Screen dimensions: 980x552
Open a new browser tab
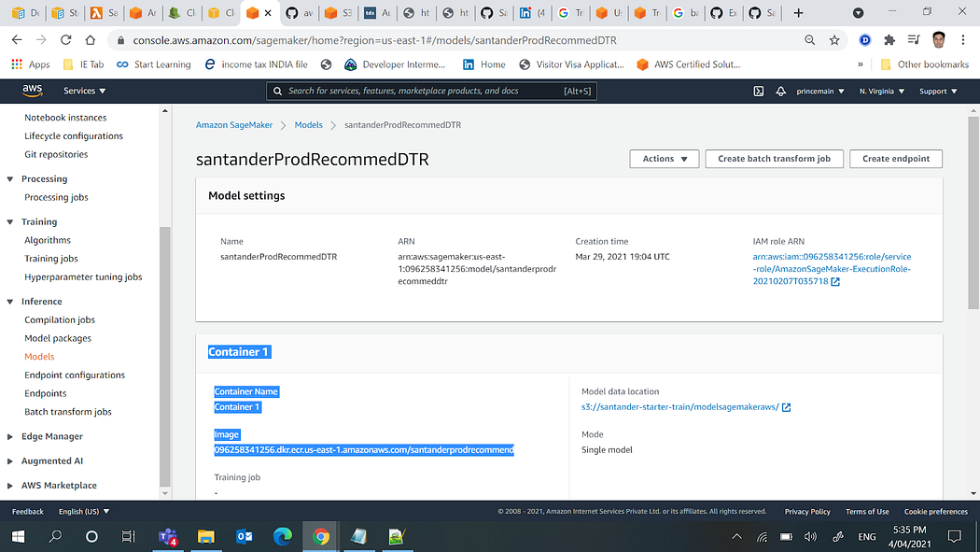tap(798, 12)
